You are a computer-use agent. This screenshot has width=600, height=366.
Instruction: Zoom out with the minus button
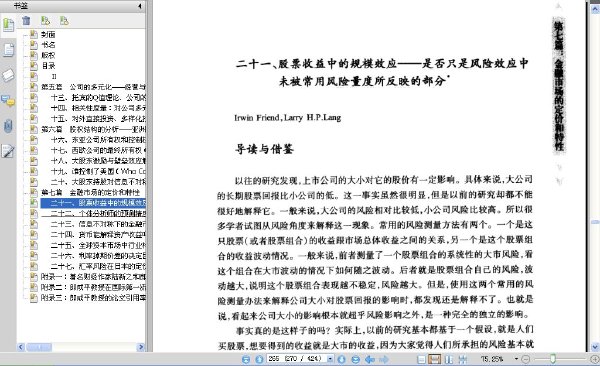click(x=525, y=359)
